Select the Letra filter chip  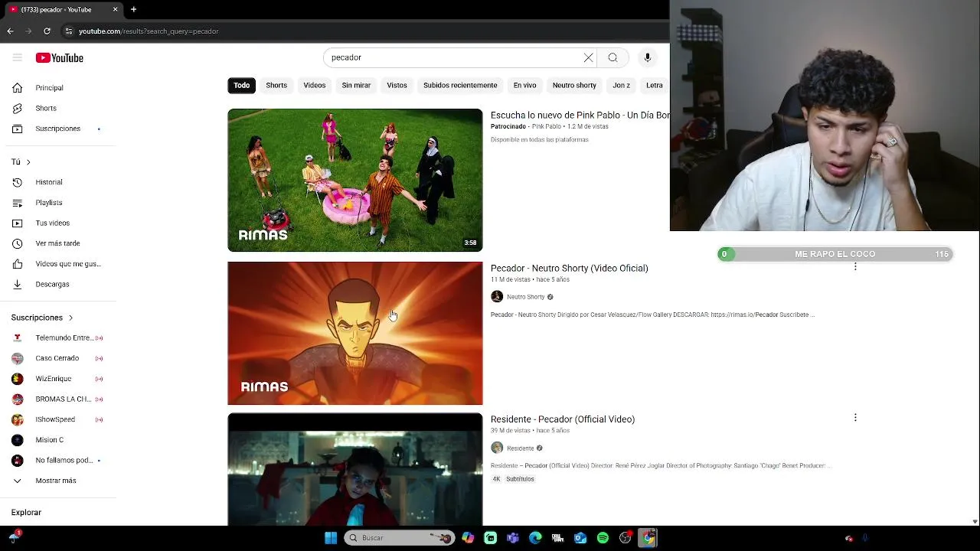(655, 85)
